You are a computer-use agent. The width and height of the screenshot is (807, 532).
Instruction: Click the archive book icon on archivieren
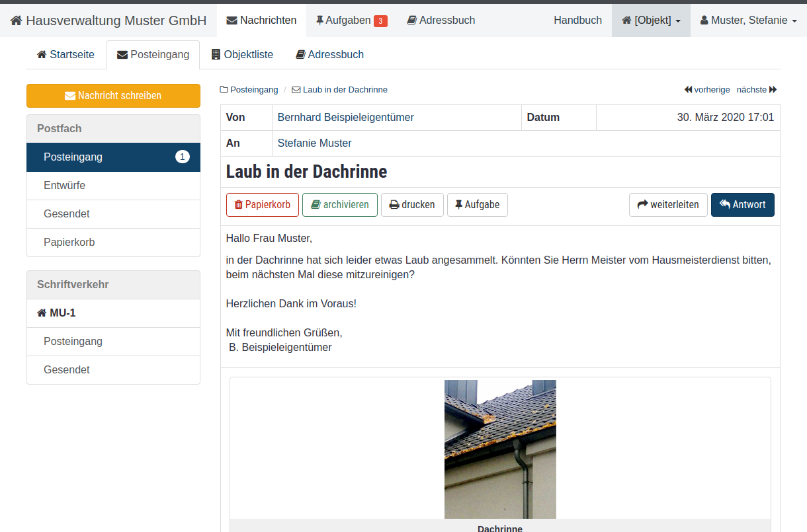316,205
